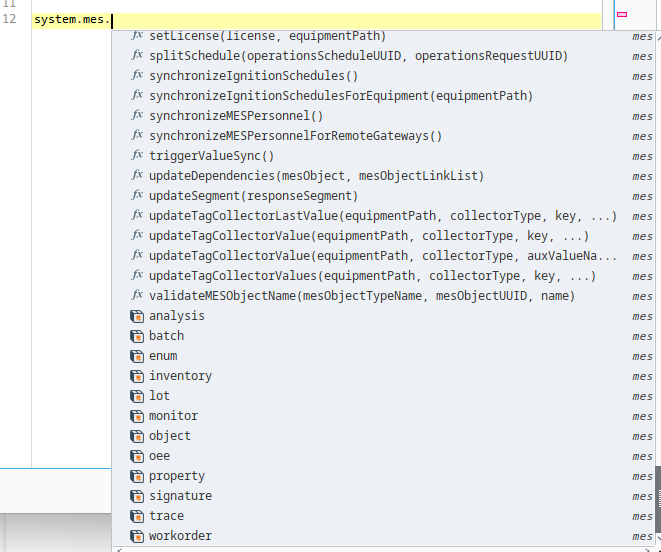Click the inventory package icon
The width and height of the screenshot is (661, 552).
(137, 376)
